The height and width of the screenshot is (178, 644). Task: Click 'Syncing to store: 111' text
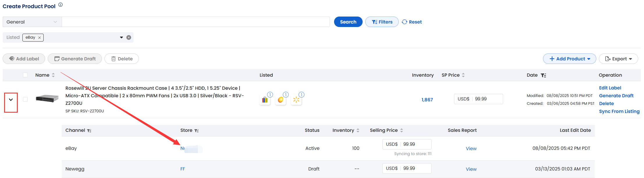pos(413,154)
